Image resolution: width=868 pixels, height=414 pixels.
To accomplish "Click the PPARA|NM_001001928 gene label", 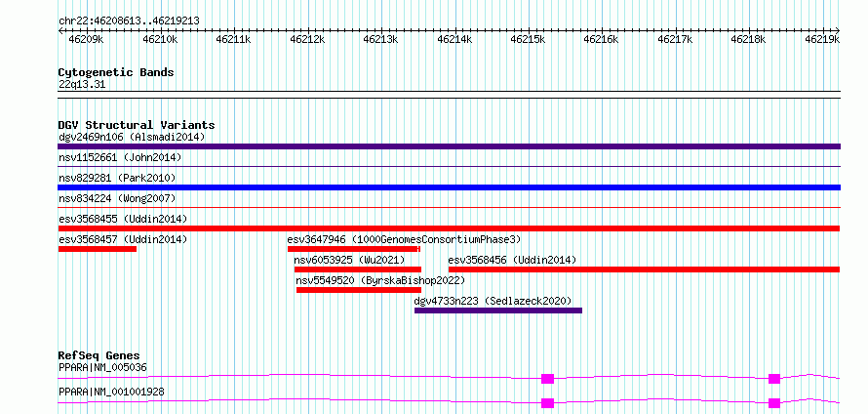I will click(111, 392).
